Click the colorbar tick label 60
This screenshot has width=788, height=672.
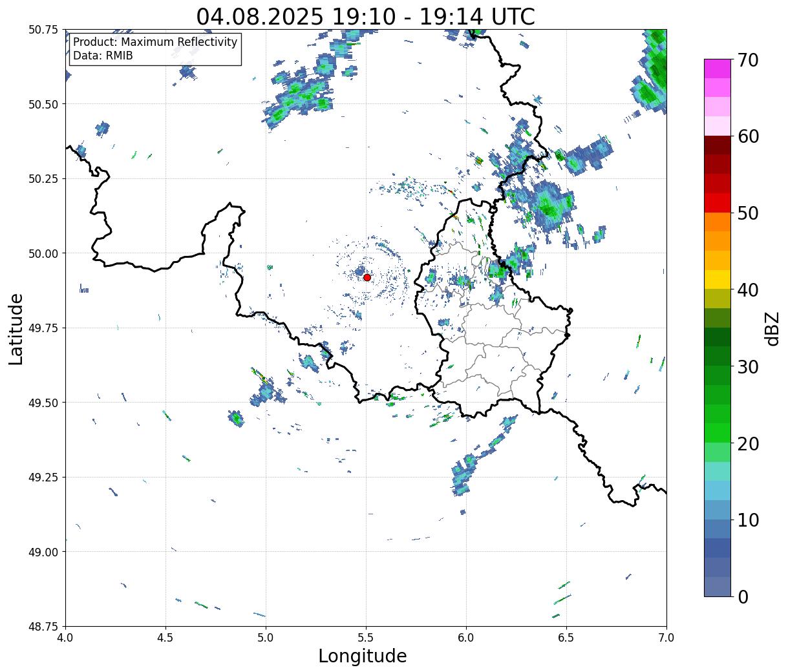(748, 136)
